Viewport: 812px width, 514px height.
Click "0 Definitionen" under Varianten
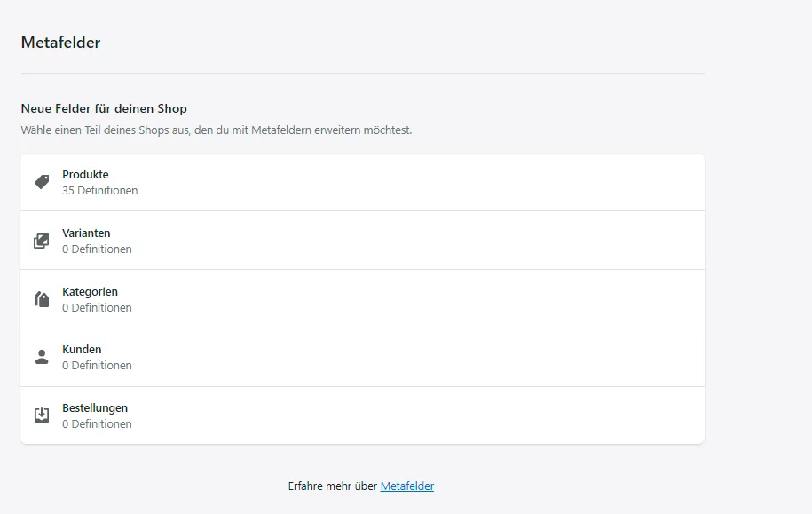tap(97, 249)
